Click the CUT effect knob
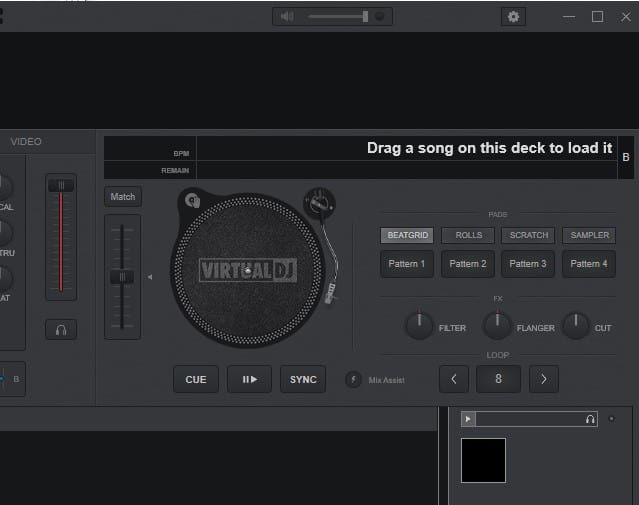 [x=576, y=326]
